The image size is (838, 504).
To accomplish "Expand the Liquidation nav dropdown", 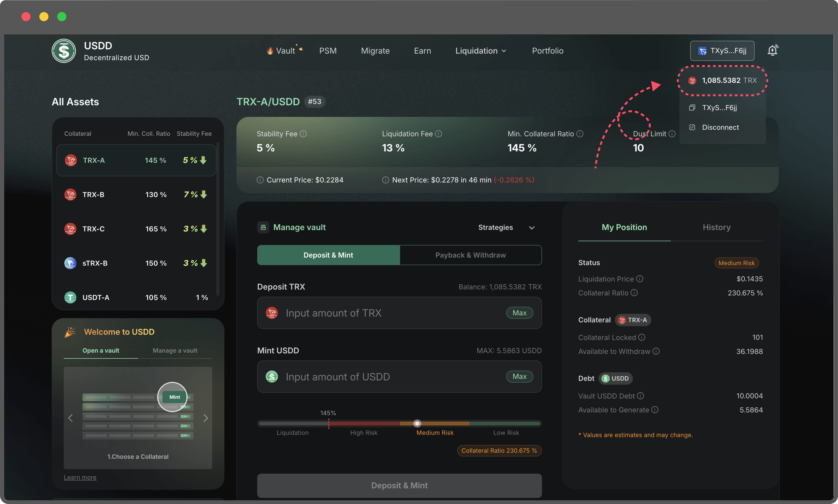I will pos(480,51).
